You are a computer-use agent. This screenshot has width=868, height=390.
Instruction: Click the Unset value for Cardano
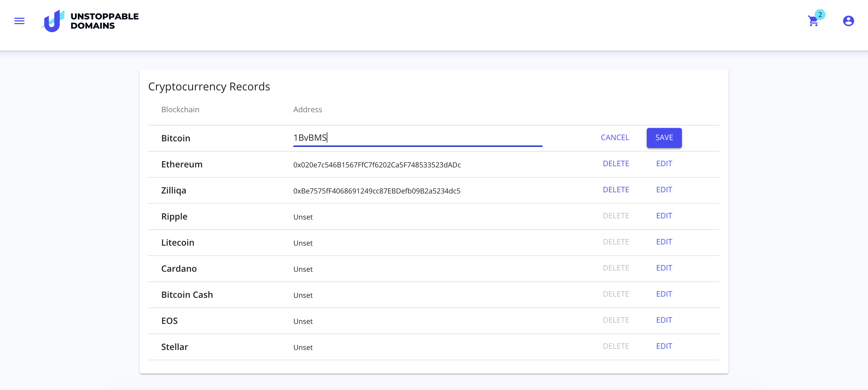tap(302, 269)
